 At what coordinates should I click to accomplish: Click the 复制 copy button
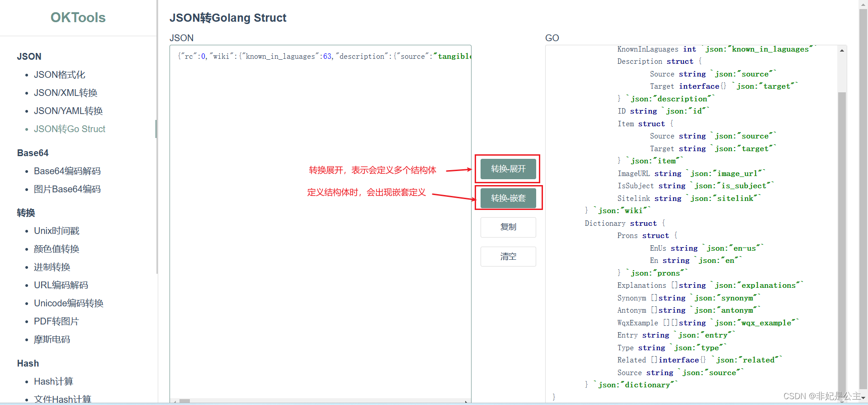[508, 227]
